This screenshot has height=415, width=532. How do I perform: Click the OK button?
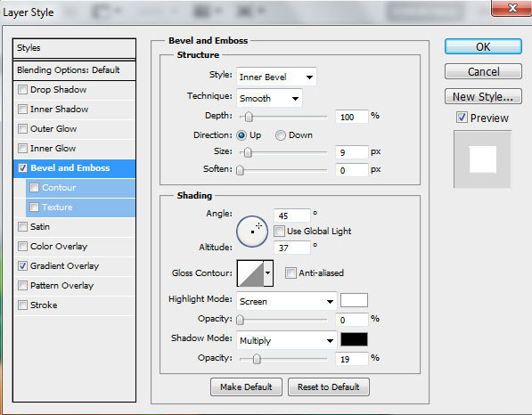483,46
